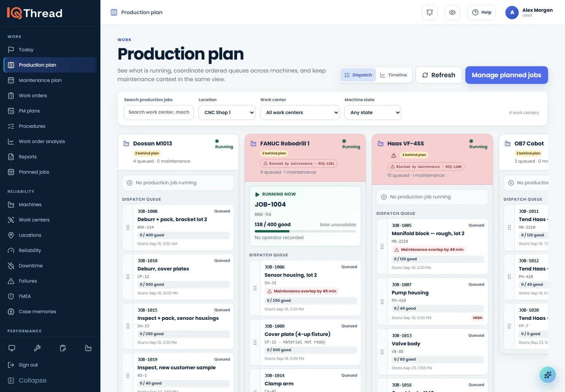Click the Refresh button

[x=439, y=75]
